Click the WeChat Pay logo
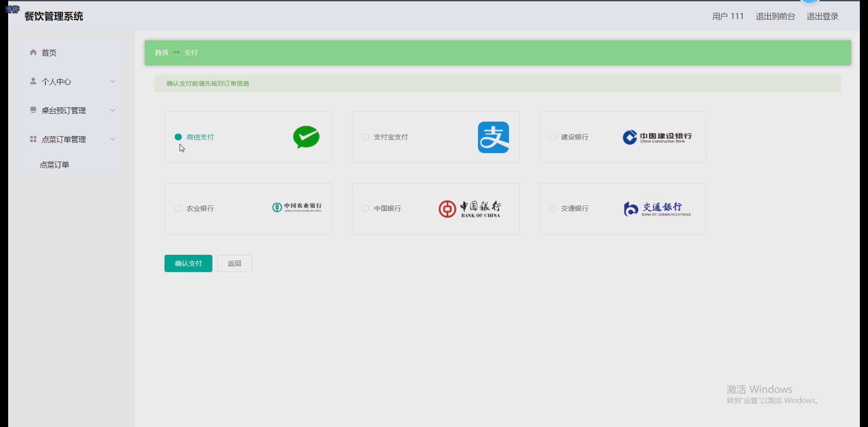 pyautogui.click(x=306, y=137)
